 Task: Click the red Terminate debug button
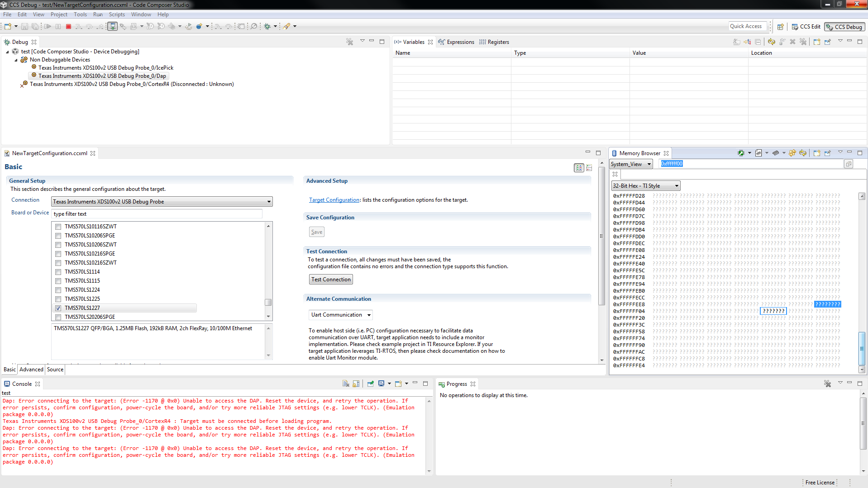point(69,27)
